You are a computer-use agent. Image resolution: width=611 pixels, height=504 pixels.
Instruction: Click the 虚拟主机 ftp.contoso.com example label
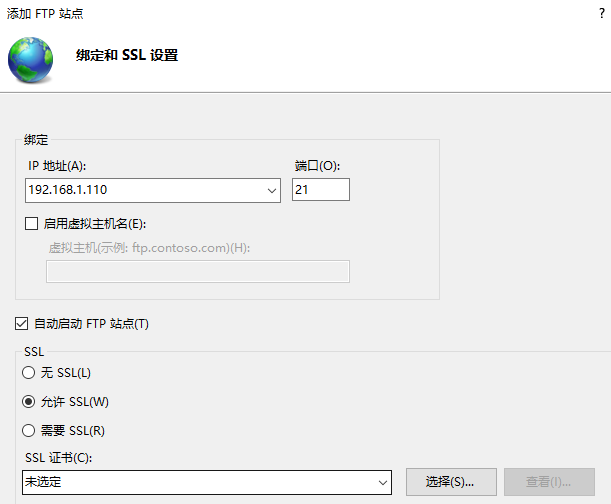tap(149, 248)
